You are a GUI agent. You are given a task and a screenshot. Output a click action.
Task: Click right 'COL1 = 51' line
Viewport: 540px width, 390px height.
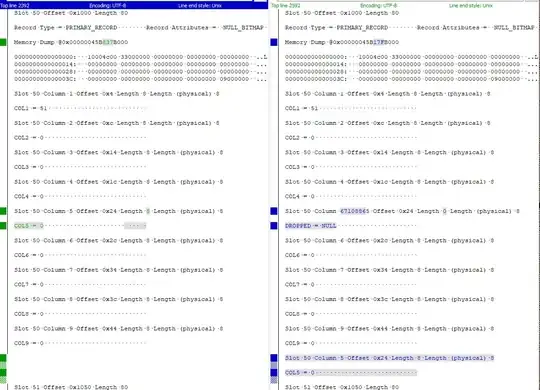point(351,109)
